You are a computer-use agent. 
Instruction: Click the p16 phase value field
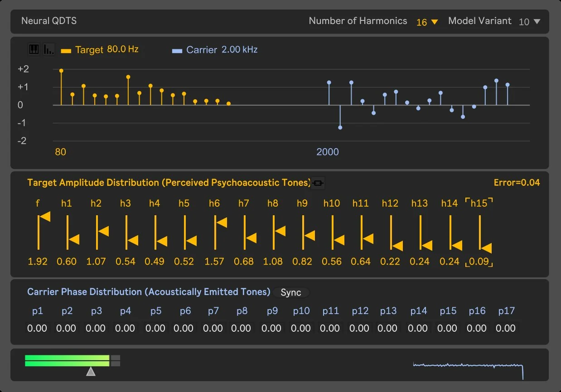(x=477, y=329)
